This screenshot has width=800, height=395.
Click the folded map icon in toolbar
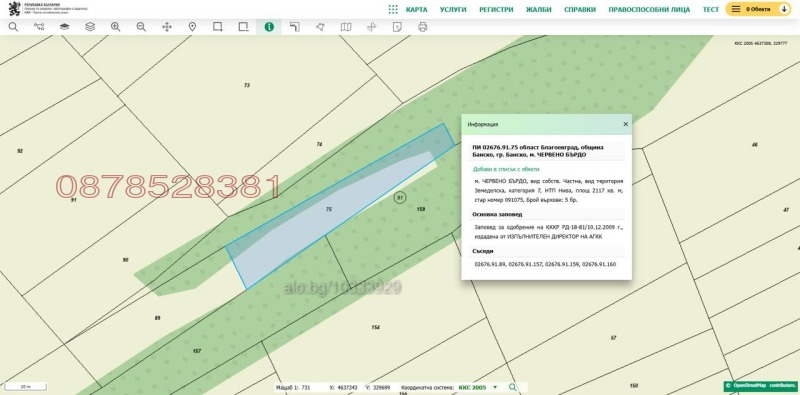[x=346, y=27]
